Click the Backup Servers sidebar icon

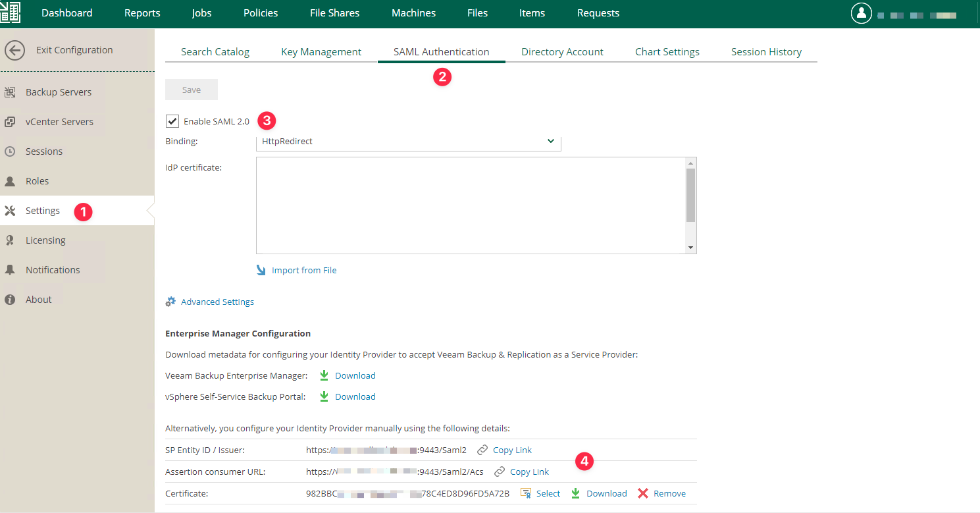tap(10, 92)
